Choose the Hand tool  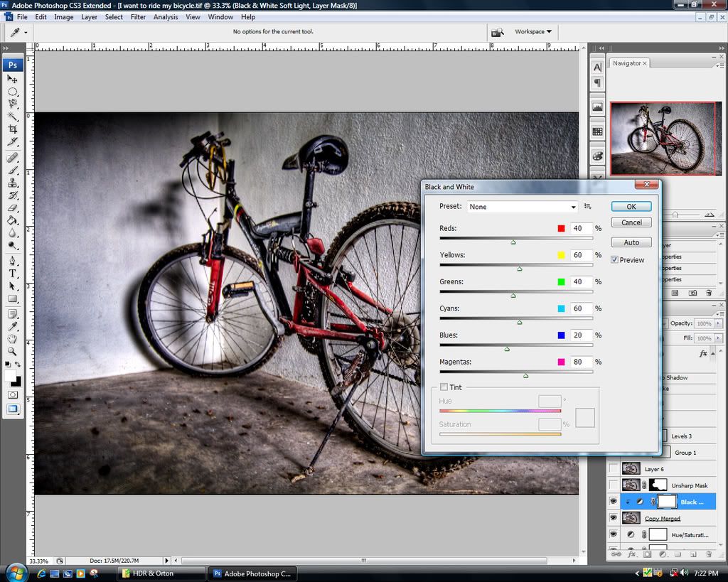coord(13,338)
